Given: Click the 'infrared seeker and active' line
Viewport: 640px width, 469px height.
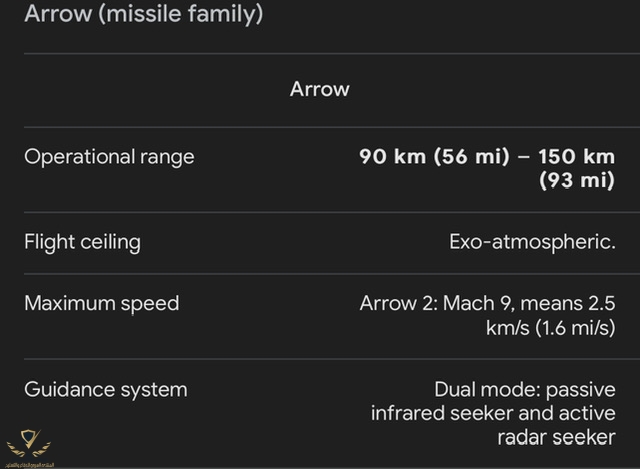Looking at the screenshot, I should (493, 413).
